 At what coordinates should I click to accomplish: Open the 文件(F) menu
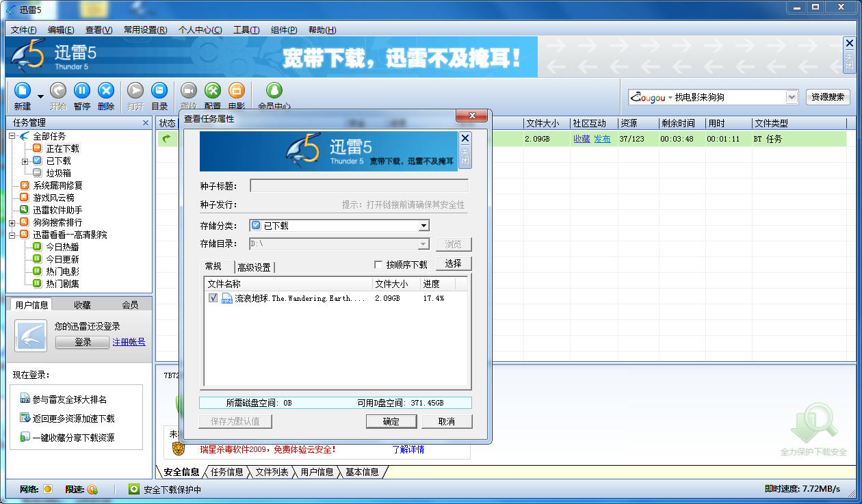(24, 30)
